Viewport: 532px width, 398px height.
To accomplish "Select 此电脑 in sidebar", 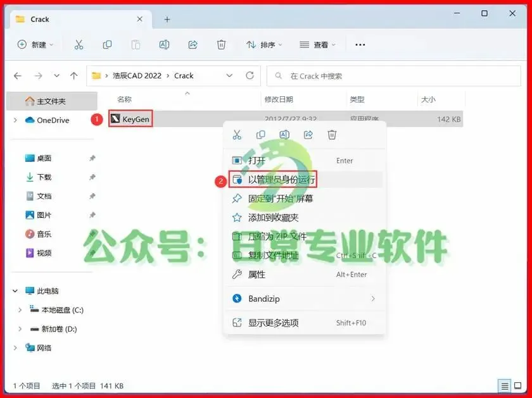I will pyautogui.click(x=42, y=291).
